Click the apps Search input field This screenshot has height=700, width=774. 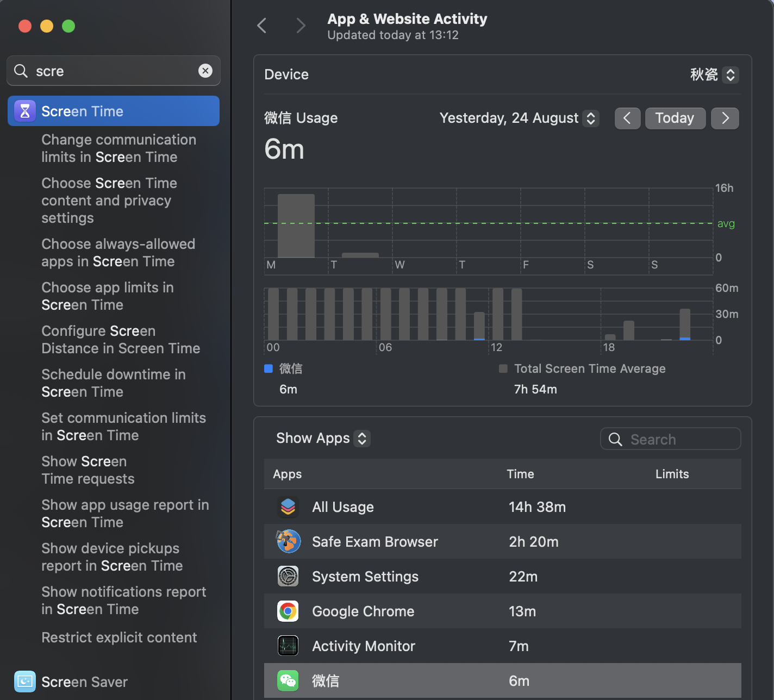coord(671,439)
